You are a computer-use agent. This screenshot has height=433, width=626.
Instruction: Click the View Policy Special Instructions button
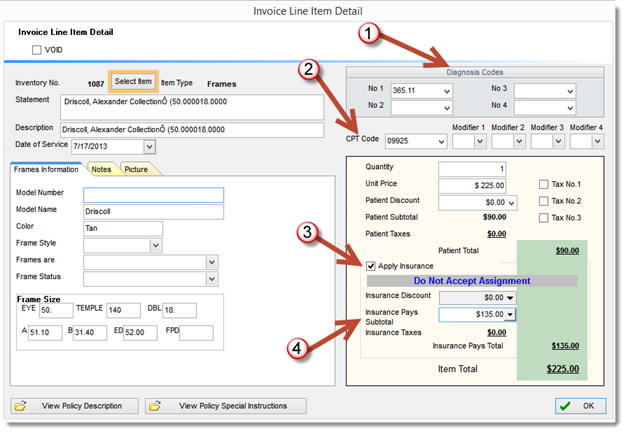click(x=226, y=406)
